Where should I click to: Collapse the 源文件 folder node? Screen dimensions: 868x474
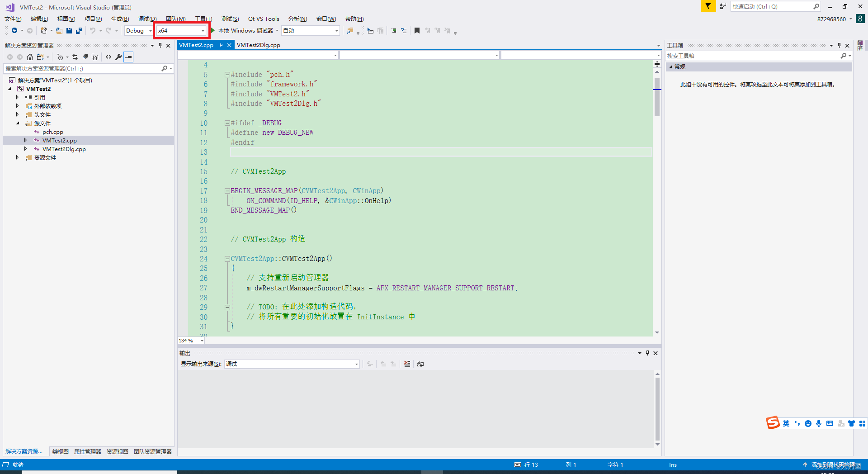(18, 123)
